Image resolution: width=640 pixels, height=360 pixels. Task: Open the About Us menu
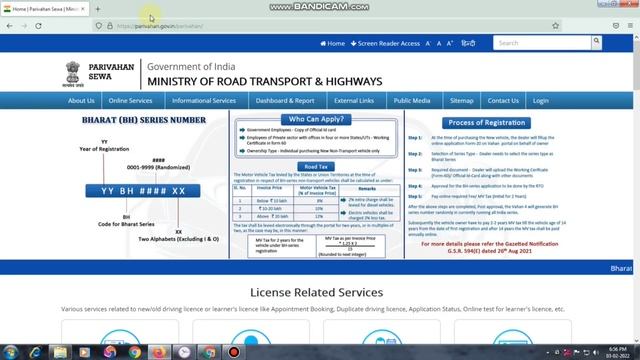[x=81, y=100]
